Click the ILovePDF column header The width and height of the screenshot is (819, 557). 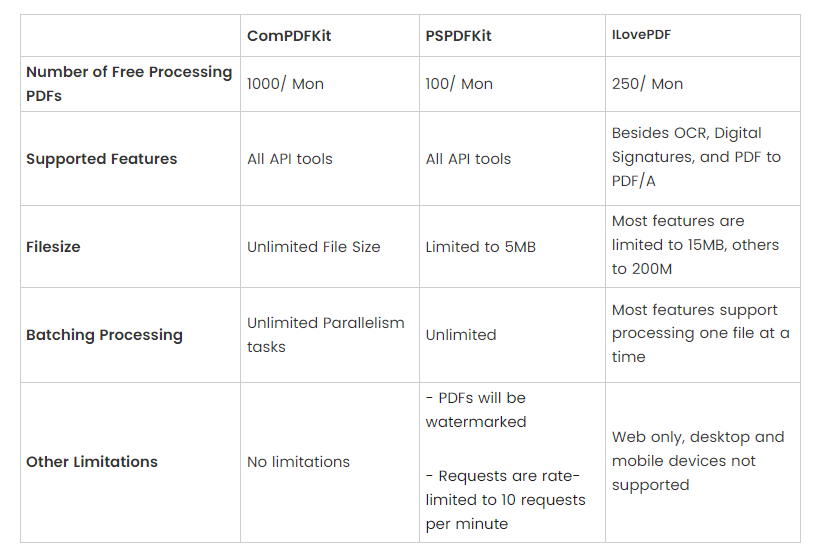642,35
